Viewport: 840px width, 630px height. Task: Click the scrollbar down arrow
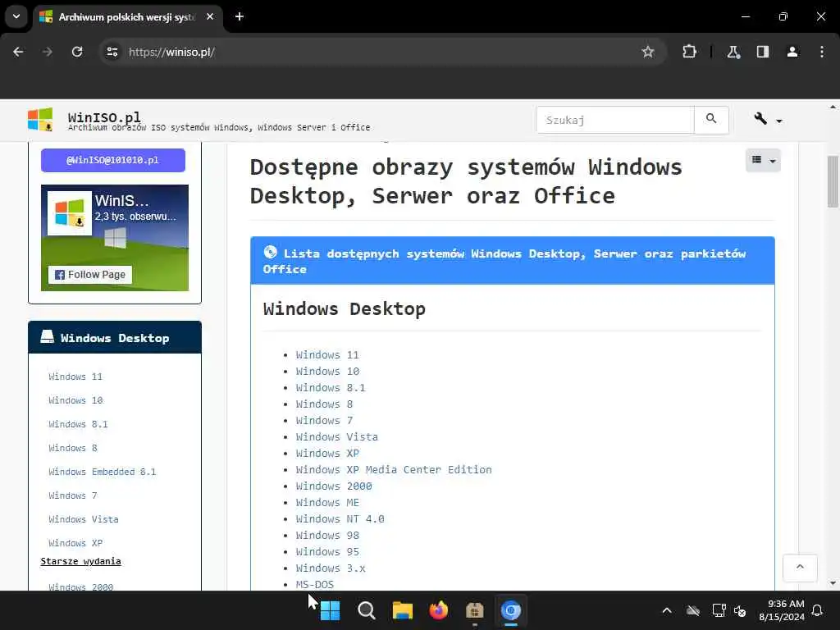833,583
